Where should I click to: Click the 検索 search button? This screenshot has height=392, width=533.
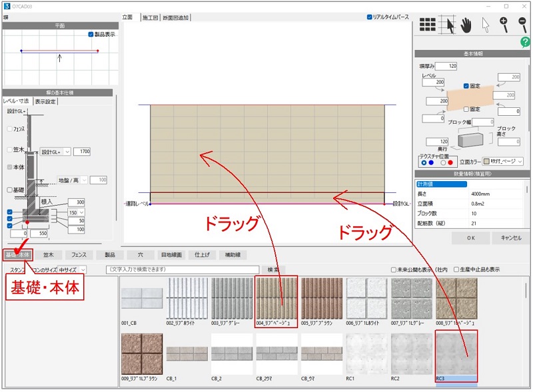tap(273, 270)
